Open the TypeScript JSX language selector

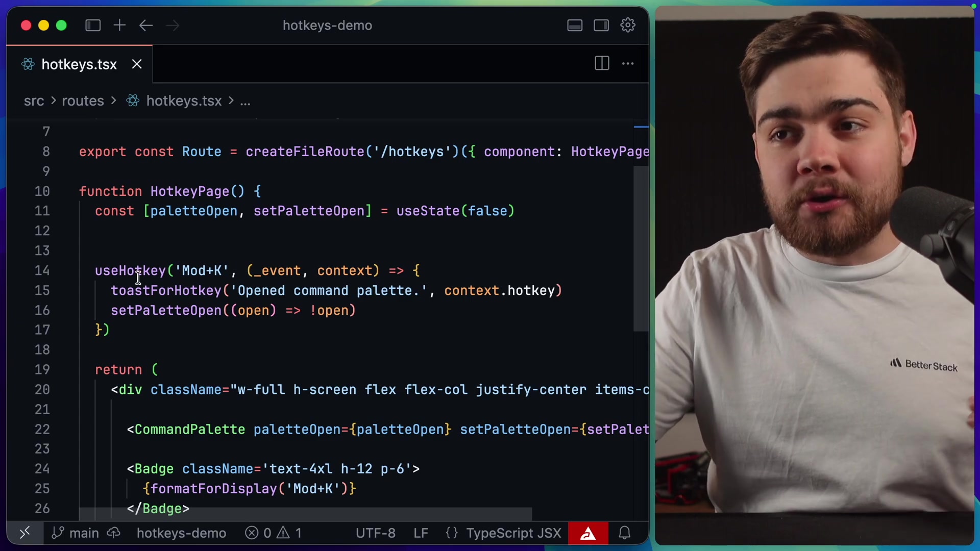point(512,533)
